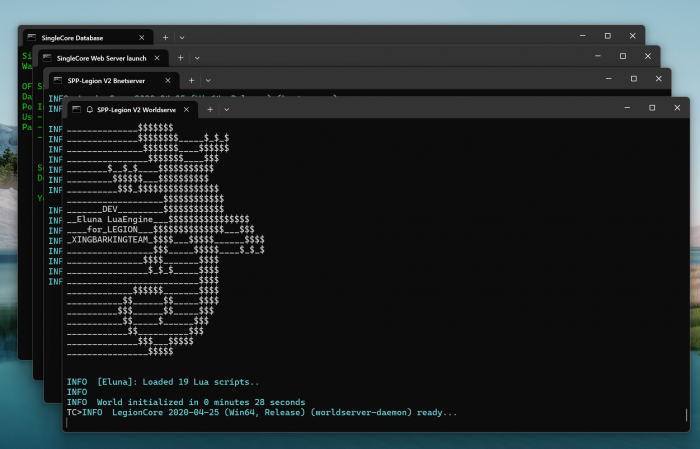This screenshot has width=700, height=449.
Task: Activate the SingleCore Web Server launch tab
Action: click(101, 58)
